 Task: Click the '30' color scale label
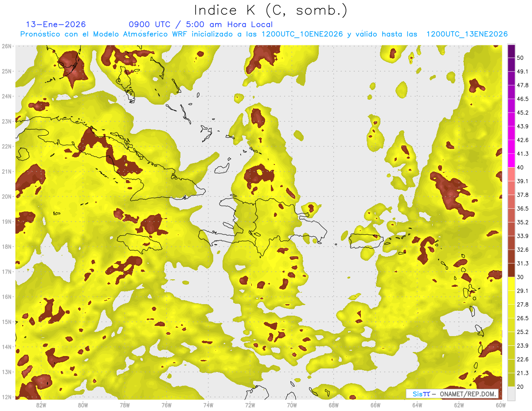coord(520,277)
